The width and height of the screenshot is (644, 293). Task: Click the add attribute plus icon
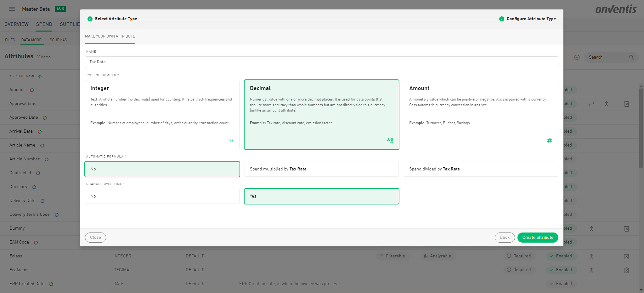coord(577,57)
